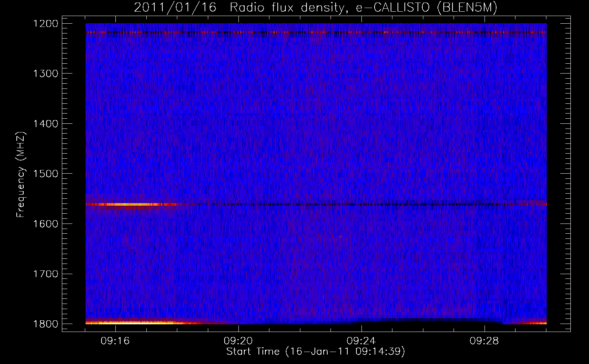Click the plot title with date 2011/01/16
This screenshot has height=364, width=589.
(x=316, y=8)
